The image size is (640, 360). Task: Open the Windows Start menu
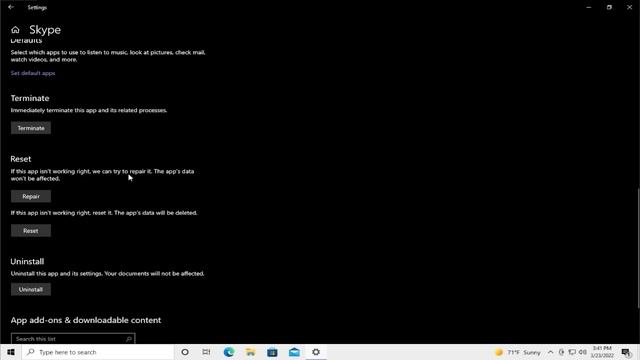[11, 352]
